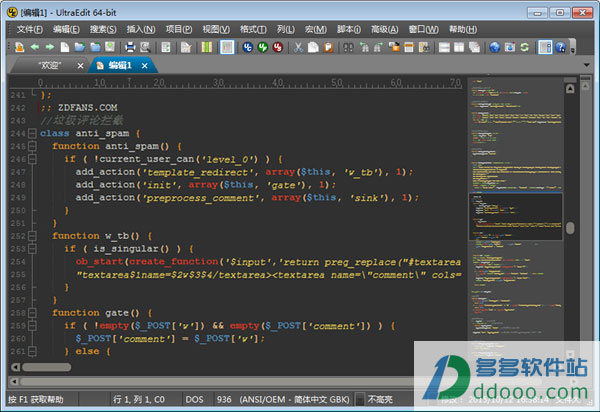Tile windows vertically using the toolbar icon
Screen dimensions: 600x412
(459, 47)
